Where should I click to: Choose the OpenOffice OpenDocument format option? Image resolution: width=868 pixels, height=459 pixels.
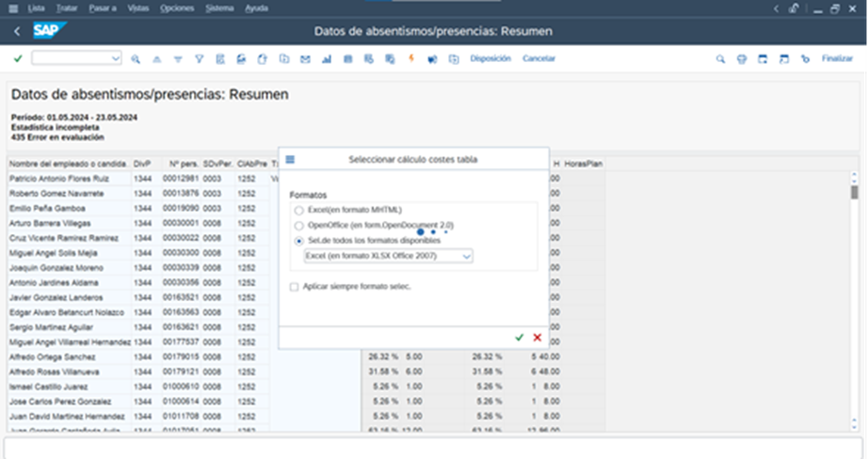click(x=299, y=226)
